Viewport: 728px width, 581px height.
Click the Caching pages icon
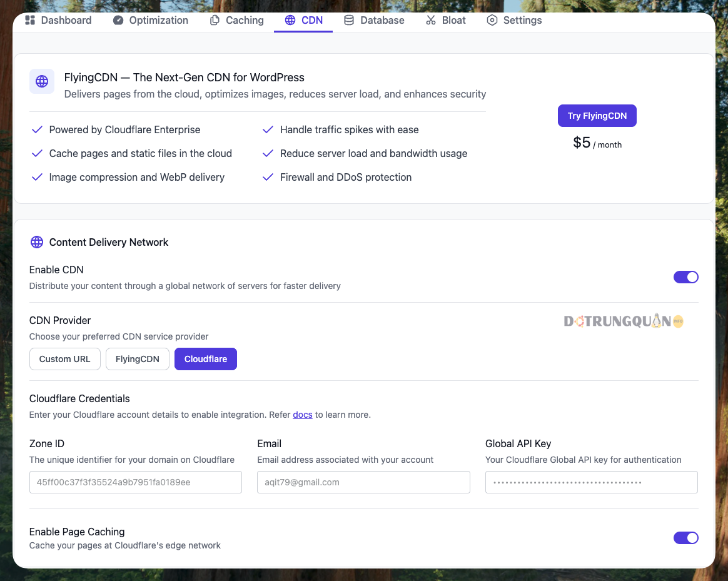[215, 20]
